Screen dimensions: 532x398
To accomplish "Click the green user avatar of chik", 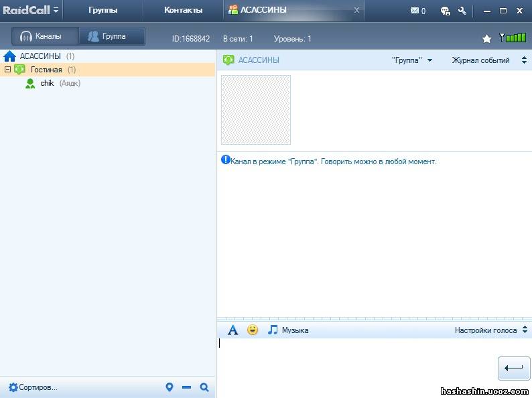I will [x=30, y=84].
